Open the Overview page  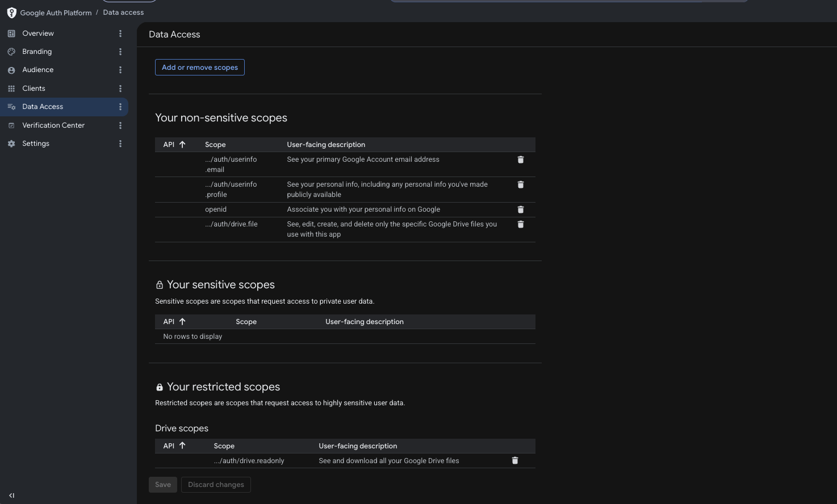coord(38,33)
